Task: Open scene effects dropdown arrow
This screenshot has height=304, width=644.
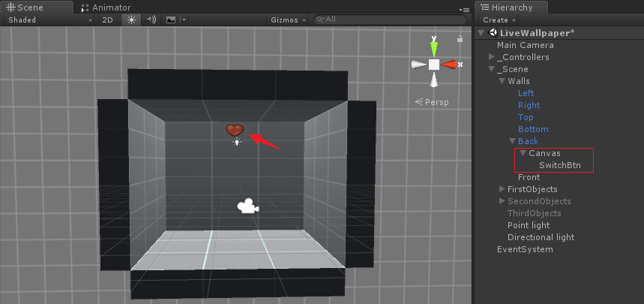Action: pos(184,20)
